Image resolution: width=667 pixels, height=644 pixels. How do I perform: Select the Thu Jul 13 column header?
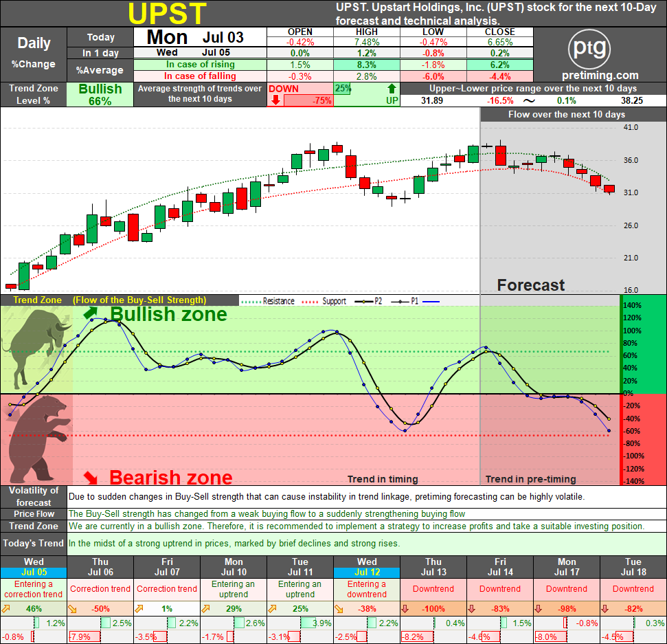point(433,567)
